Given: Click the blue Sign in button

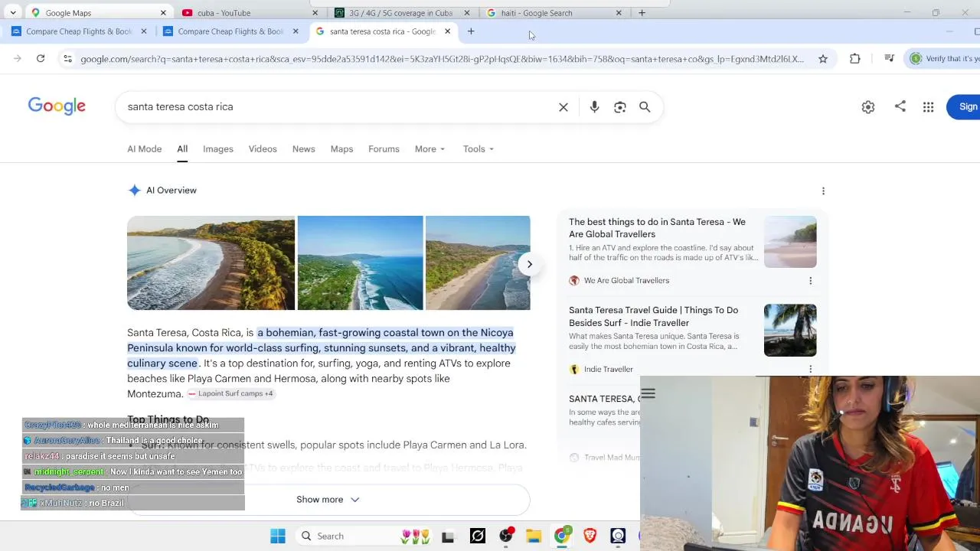Looking at the screenshot, I should (x=965, y=107).
